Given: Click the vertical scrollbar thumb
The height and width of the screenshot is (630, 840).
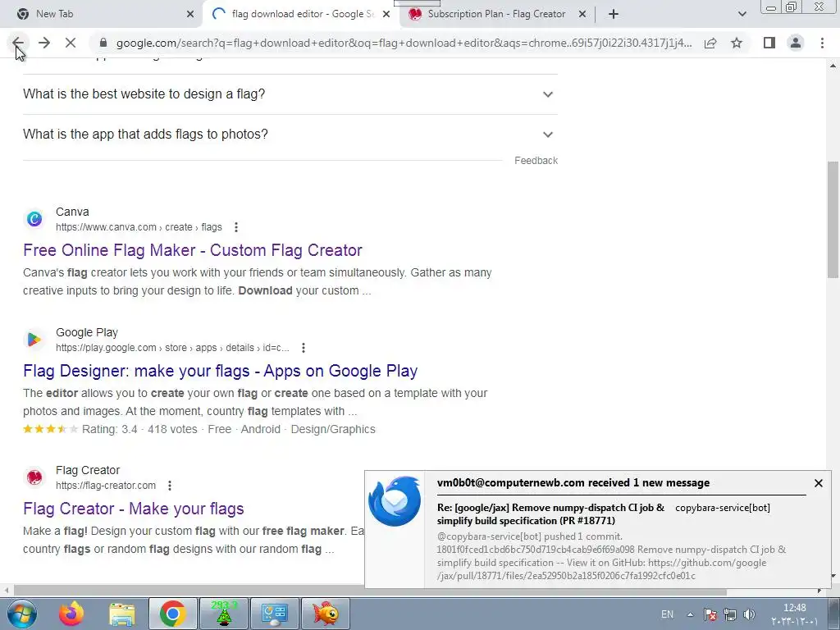Looking at the screenshot, I should coord(833,220).
